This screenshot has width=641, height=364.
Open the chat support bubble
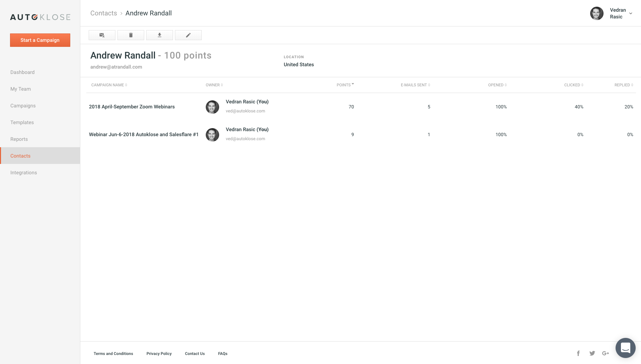[x=625, y=348]
